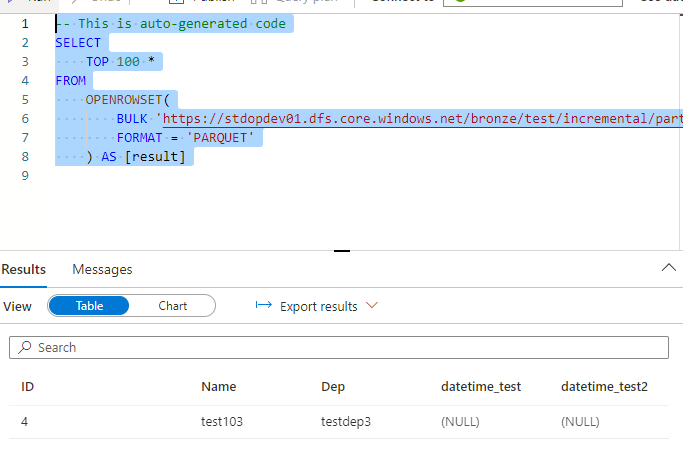Viewport: 683px width, 450px height.
Task: Click the datetime_test2 column header
Action: [x=604, y=387]
